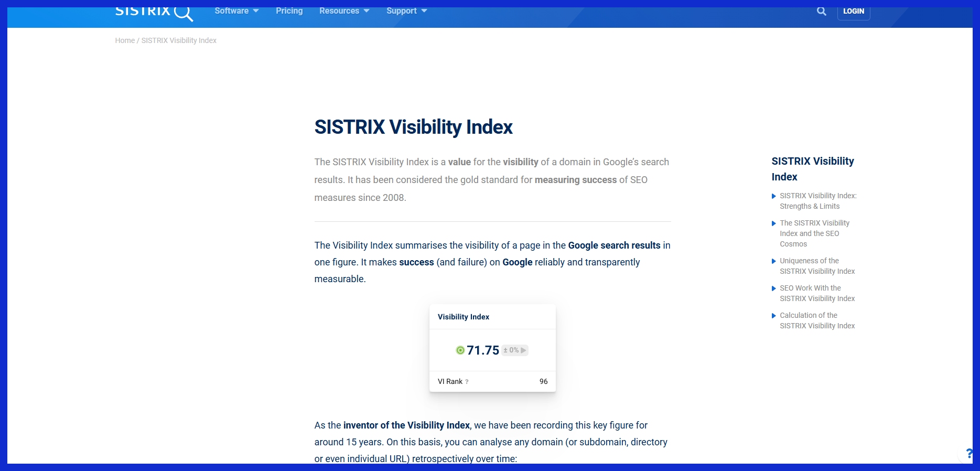This screenshot has width=980, height=471.
Task: Click the sidebar SISTRIX Visibility Index heading
Action: 813,169
